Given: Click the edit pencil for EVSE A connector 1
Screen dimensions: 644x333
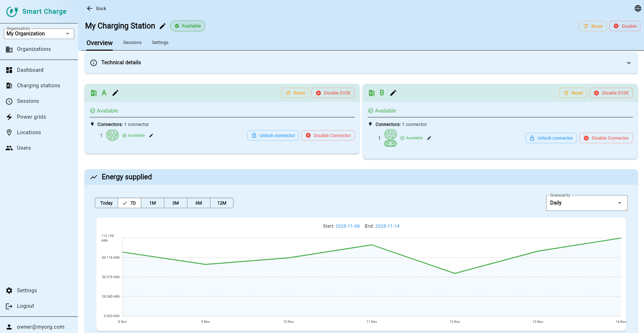Looking at the screenshot, I should click(151, 136).
